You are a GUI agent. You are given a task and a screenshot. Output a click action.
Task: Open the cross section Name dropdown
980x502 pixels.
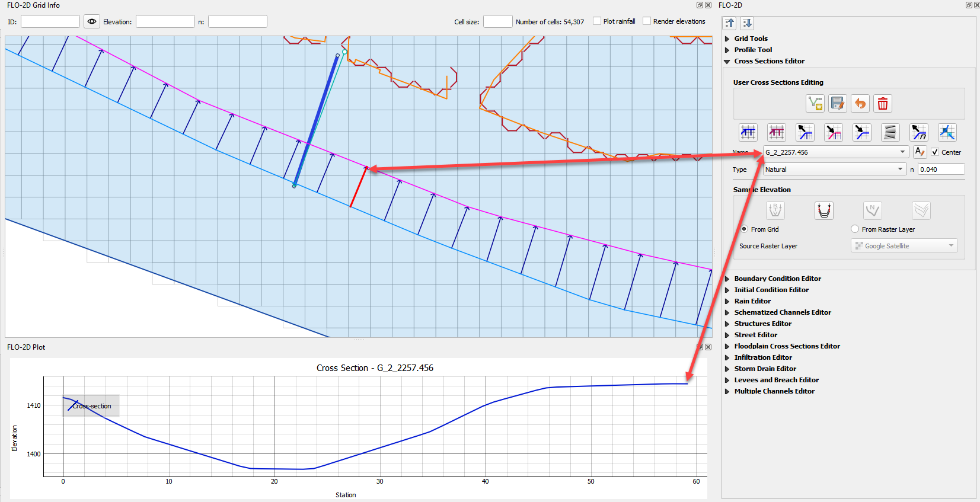pos(902,152)
